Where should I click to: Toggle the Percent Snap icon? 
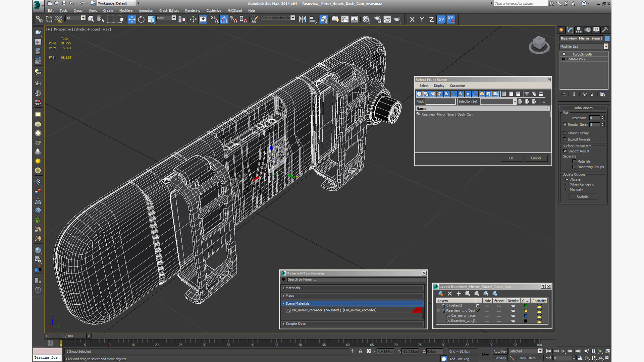[234, 19]
